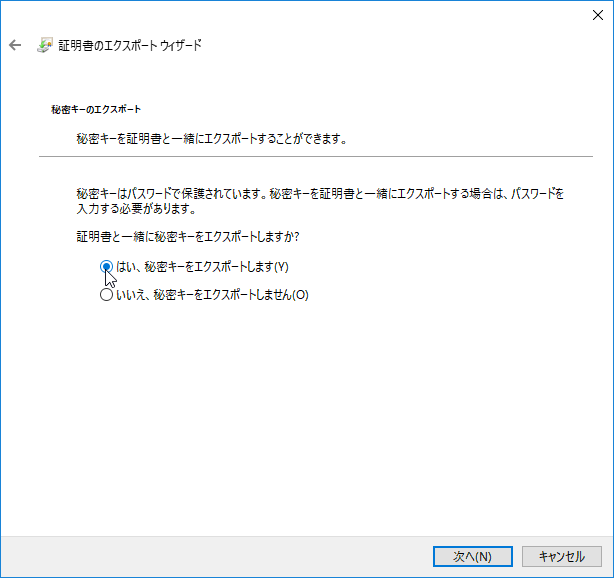Close the certificate export wizard window

(x=598, y=15)
